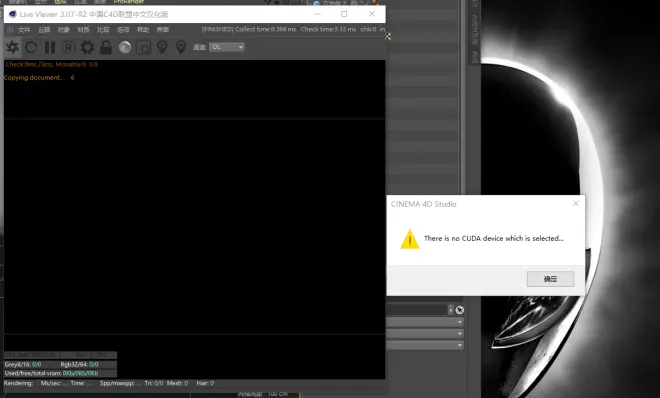Image resolution: width=660 pixels, height=398 pixels.
Task: Click the 'Tri: 0/0' status entry
Action: coord(154,383)
